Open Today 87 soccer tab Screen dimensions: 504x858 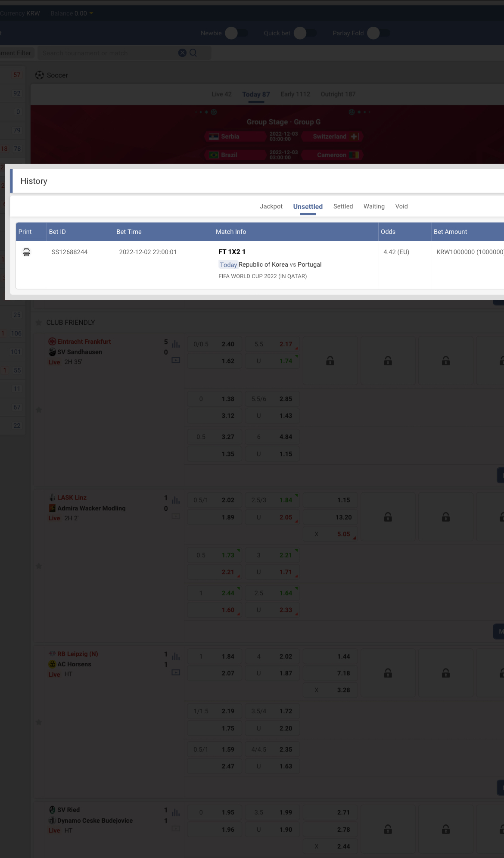pyautogui.click(x=256, y=94)
